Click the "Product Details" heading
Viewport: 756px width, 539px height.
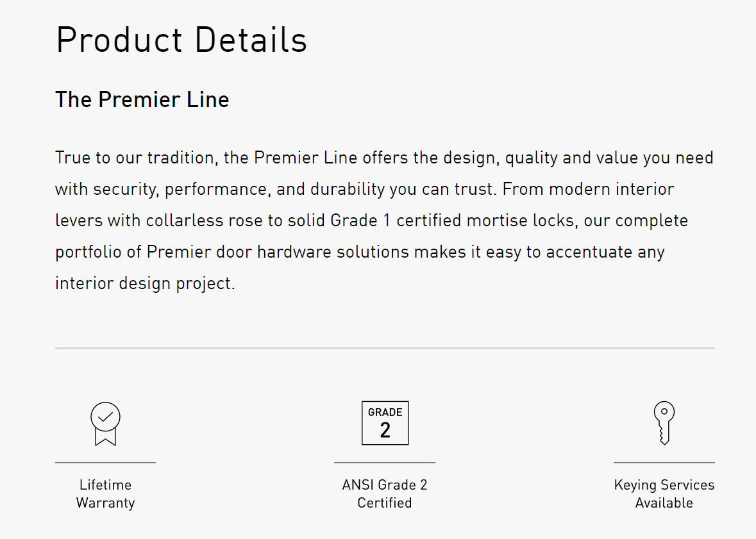[181, 40]
